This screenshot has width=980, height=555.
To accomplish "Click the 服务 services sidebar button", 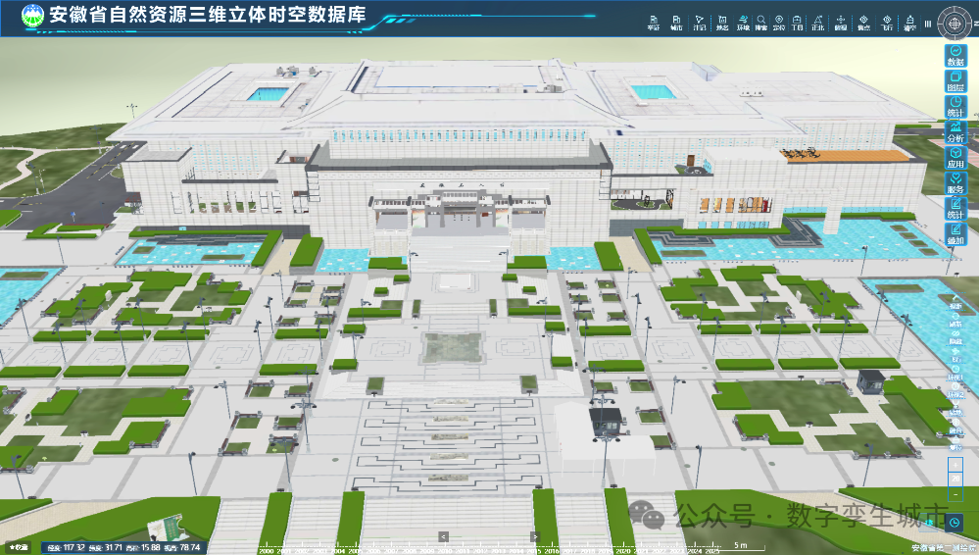I will coord(955,182).
